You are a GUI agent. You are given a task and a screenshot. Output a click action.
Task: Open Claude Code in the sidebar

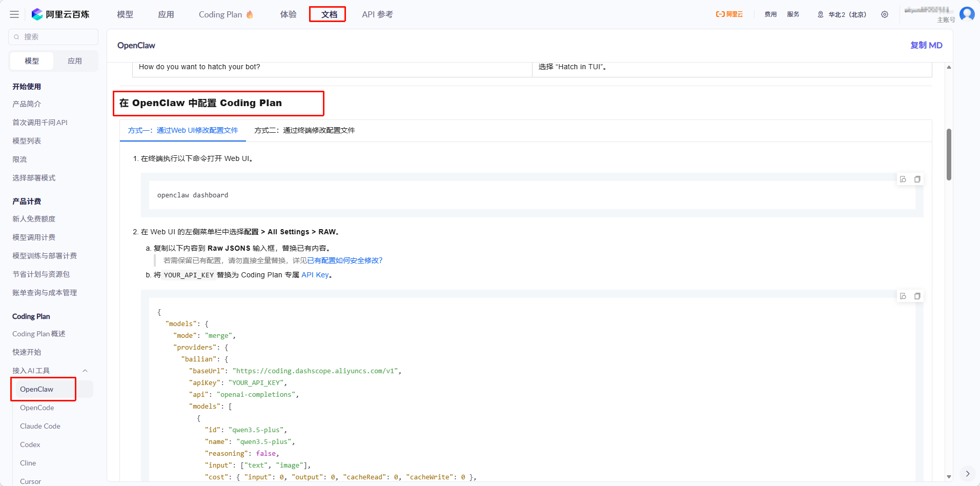[40, 426]
